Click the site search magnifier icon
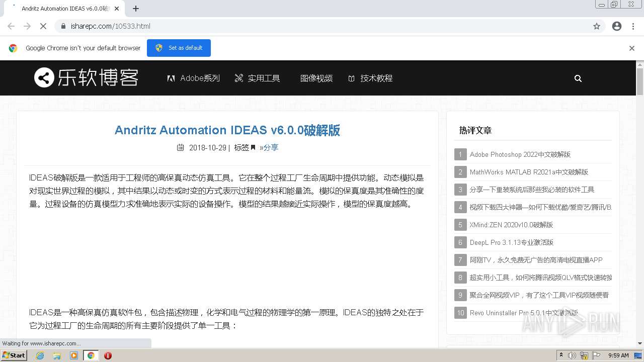The width and height of the screenshot is (644, 362). (x=578, y=78)
